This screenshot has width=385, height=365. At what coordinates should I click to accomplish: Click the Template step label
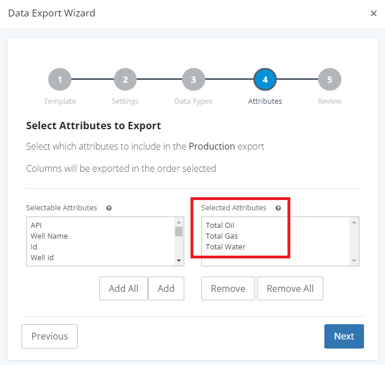[60, 101]
